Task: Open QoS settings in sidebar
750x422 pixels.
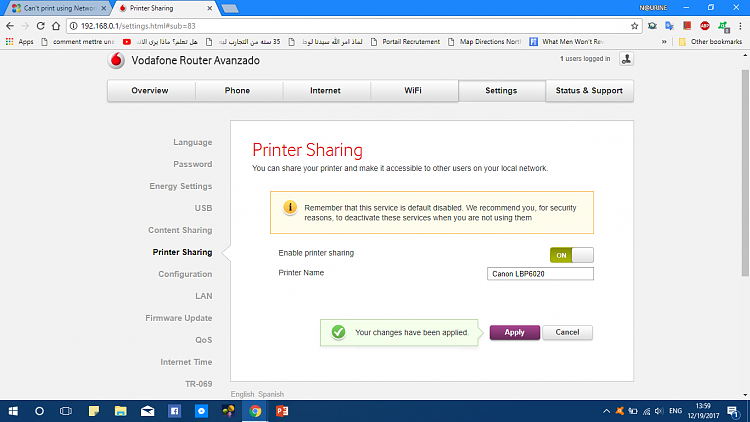Action: coord(203,340)
